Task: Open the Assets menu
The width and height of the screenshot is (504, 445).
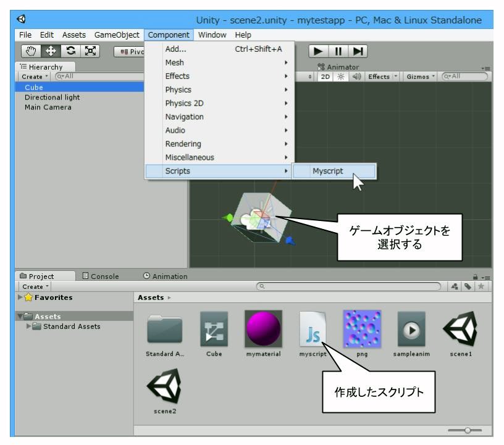Action: pyautogui.click(x=74, y=35)
